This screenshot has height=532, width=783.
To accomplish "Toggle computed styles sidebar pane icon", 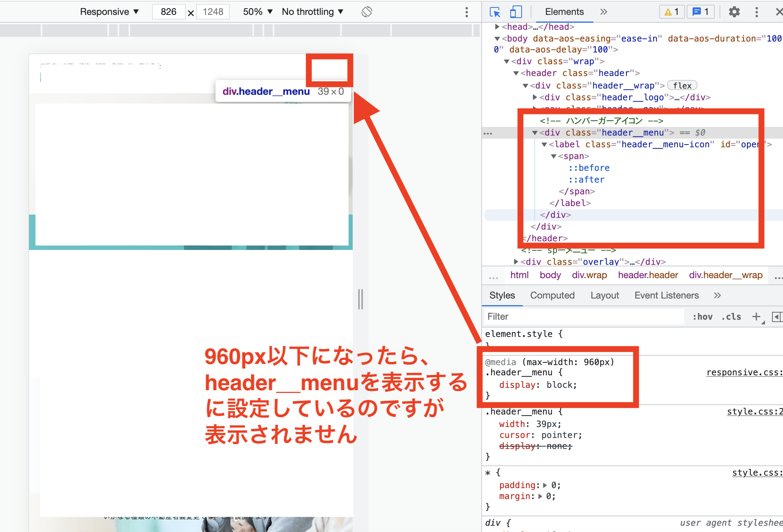I will [x=776, y=317].
